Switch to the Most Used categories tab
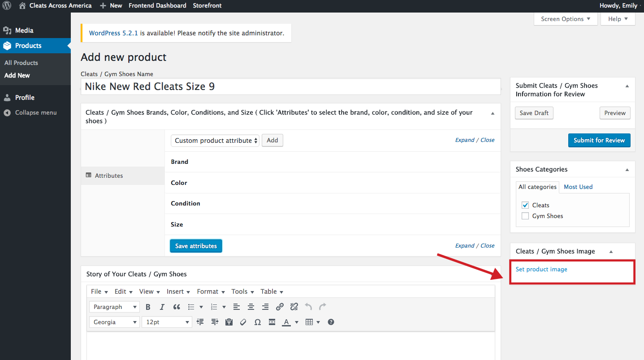 pyautogui.click(x=578, y=187)
